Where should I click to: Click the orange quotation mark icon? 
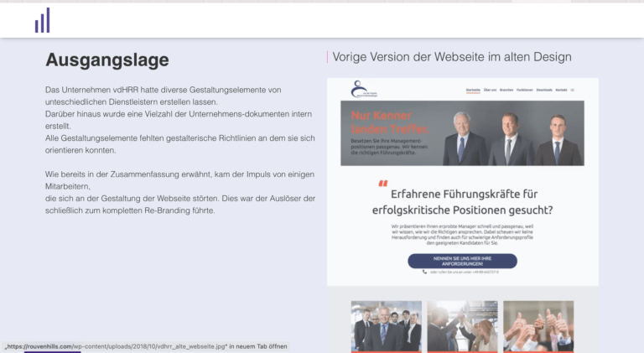(x=383, y=183)
